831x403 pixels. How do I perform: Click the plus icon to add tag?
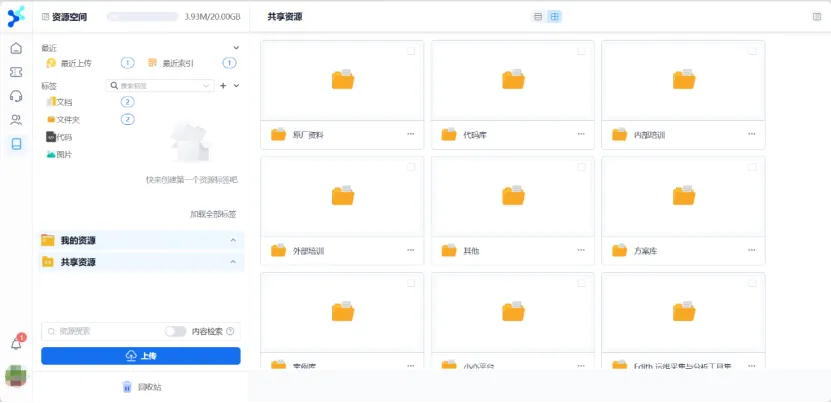click(223, 86)
